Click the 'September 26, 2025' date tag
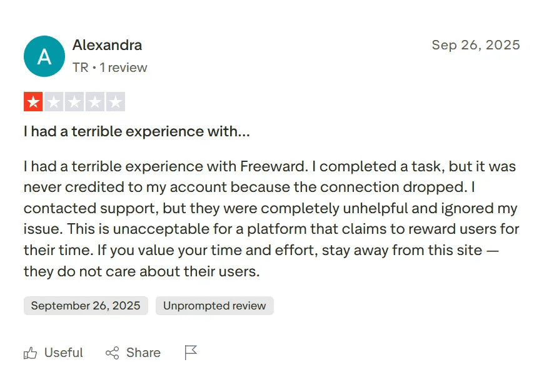544x392 pixels. tap(86, 306)
